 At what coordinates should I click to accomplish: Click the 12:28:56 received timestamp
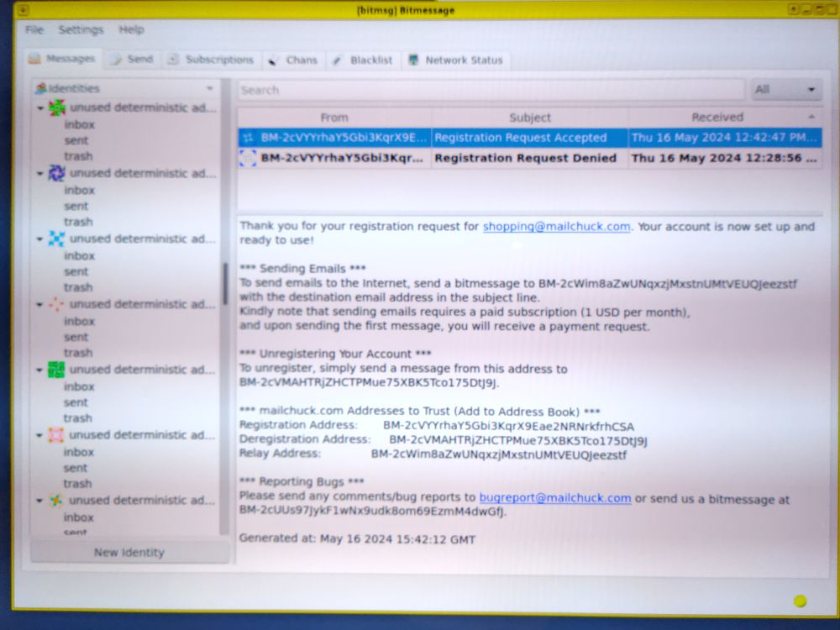click(x=724, y=158)
